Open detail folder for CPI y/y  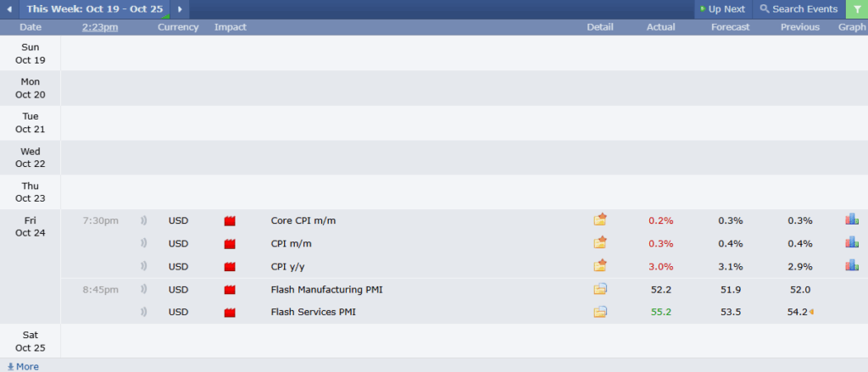click(600, 266)
